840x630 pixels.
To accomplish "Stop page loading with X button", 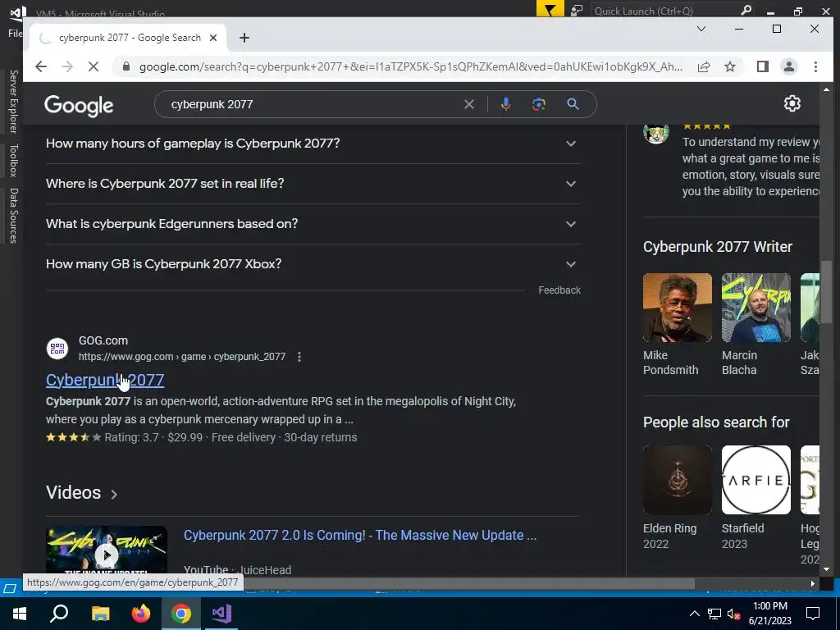I will click(x=94, y=66).
